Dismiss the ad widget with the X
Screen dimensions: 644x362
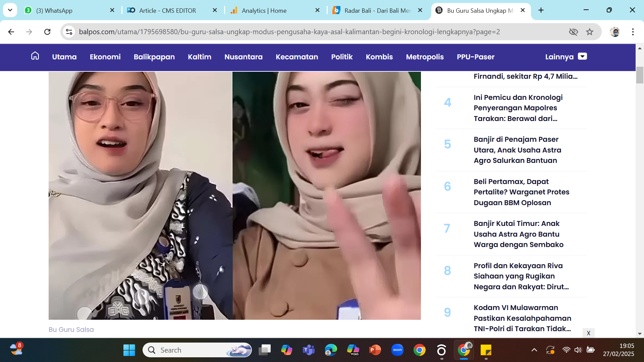(x=589, y=333)
